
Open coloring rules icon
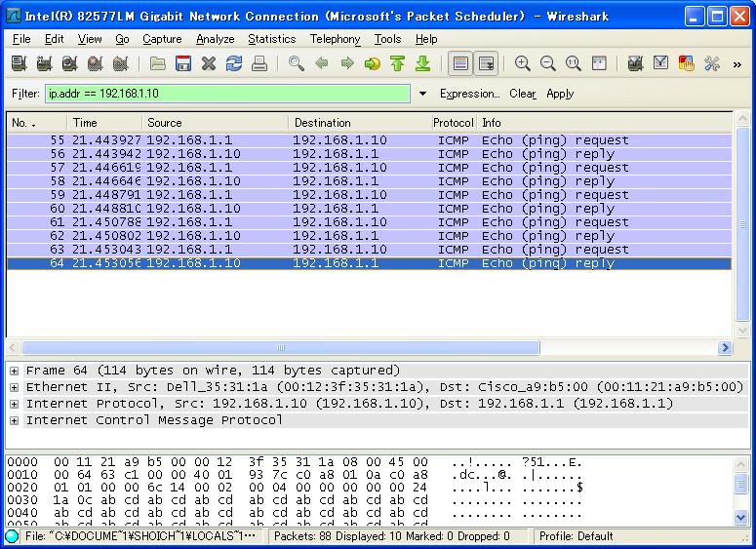click(686, 63)
